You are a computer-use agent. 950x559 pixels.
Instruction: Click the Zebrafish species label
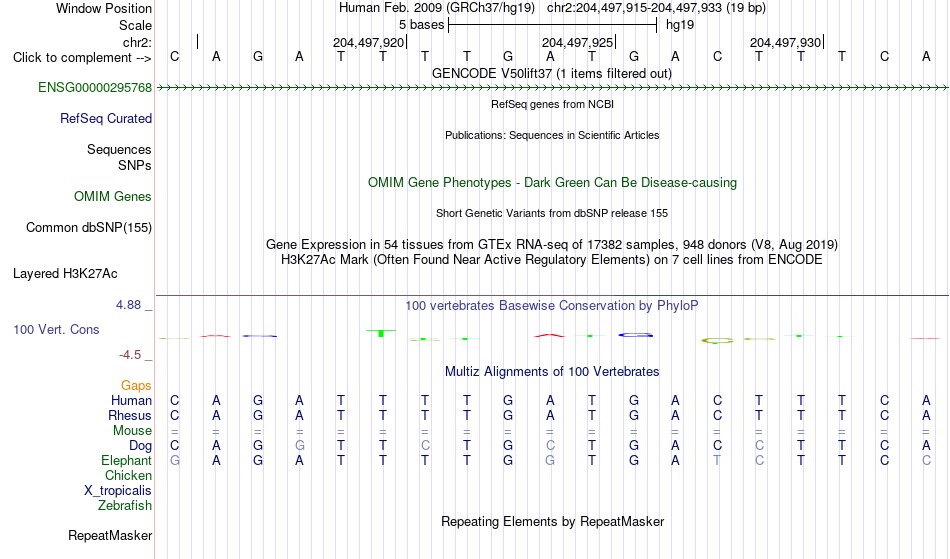[125, 506]
